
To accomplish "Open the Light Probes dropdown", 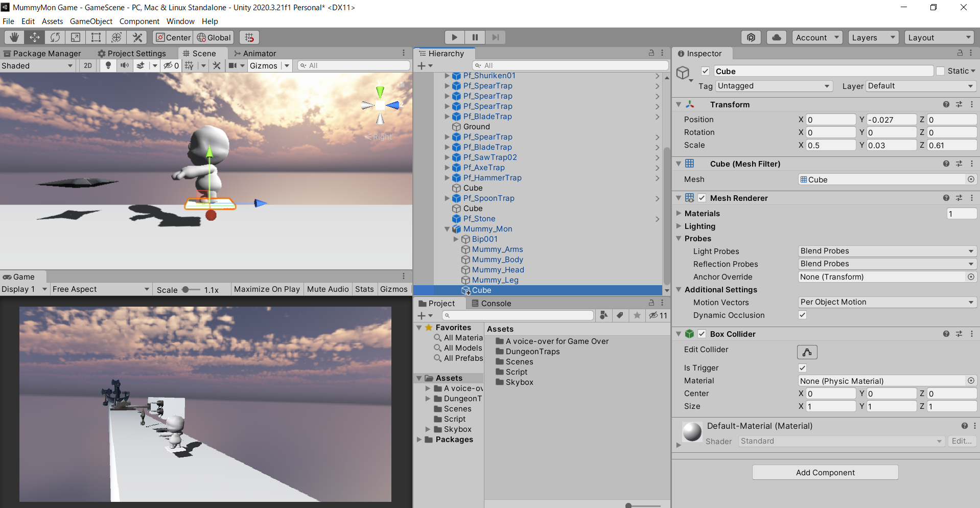I will tap(886, 251).
